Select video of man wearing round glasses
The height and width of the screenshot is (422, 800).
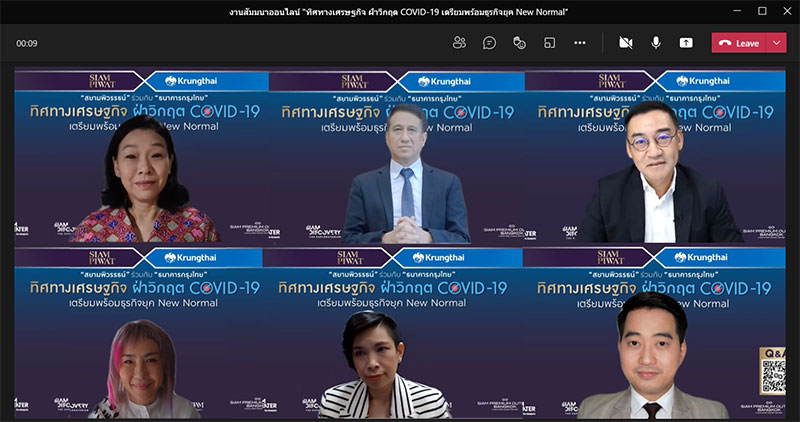point(655,156)
